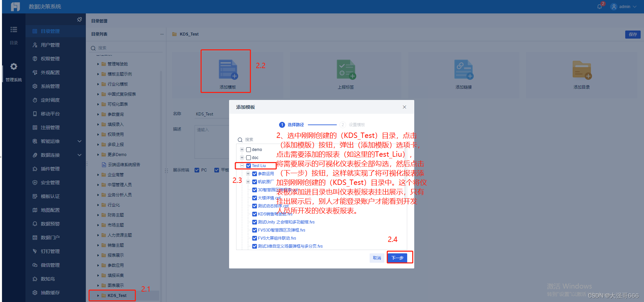Expand 数据连接 submenu chevron
Image resolution: width=644 pixels, height=302 pixels.
[x=79, y=155]
